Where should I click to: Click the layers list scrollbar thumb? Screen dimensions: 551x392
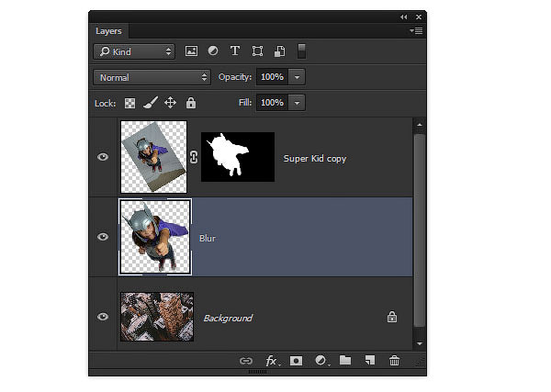coord(420,230)
